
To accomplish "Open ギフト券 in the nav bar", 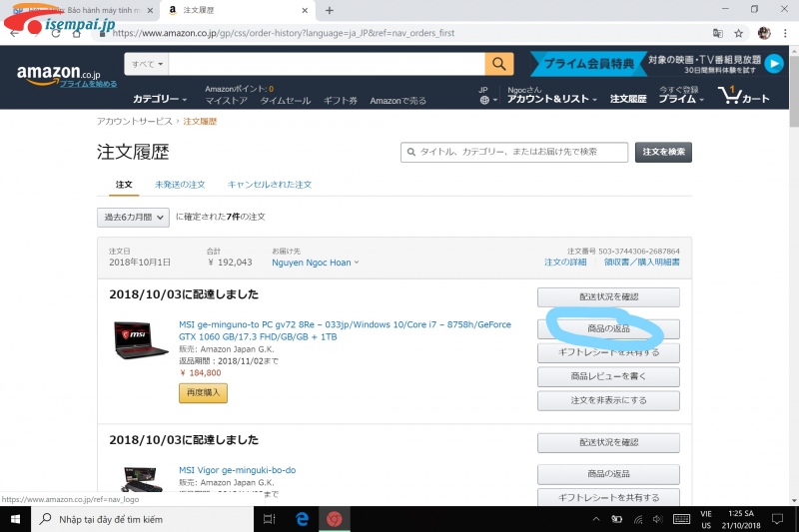I will pyautogui.click(x=341, y=101).
